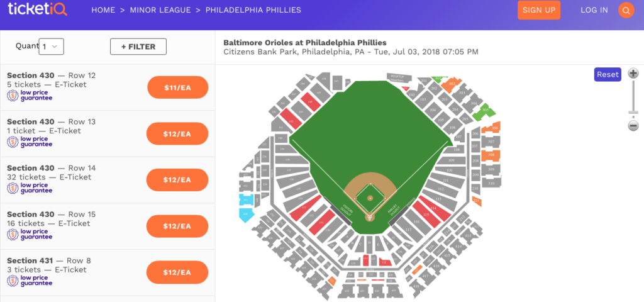This screenshot has width=644, height=302.
Task: Select orange section 308 on the seating map
Action: 492,155
